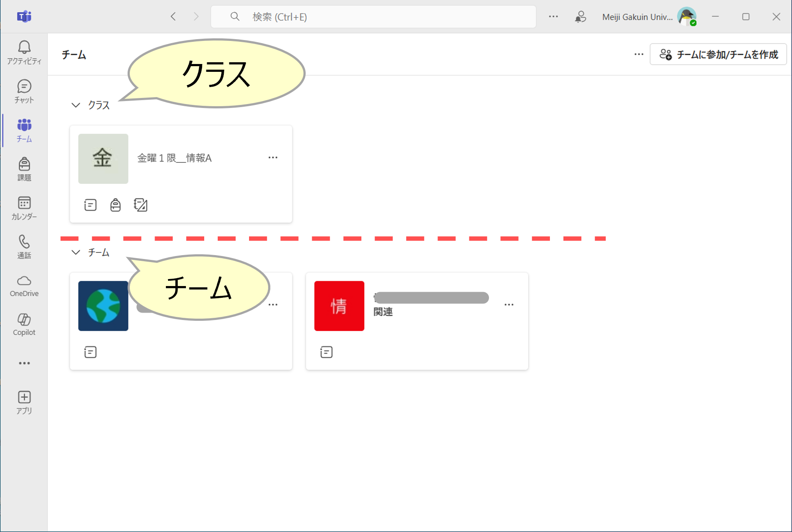Select the Teams (チーム) tab in sidebar
792x532 pixels.
click(24, 130)
